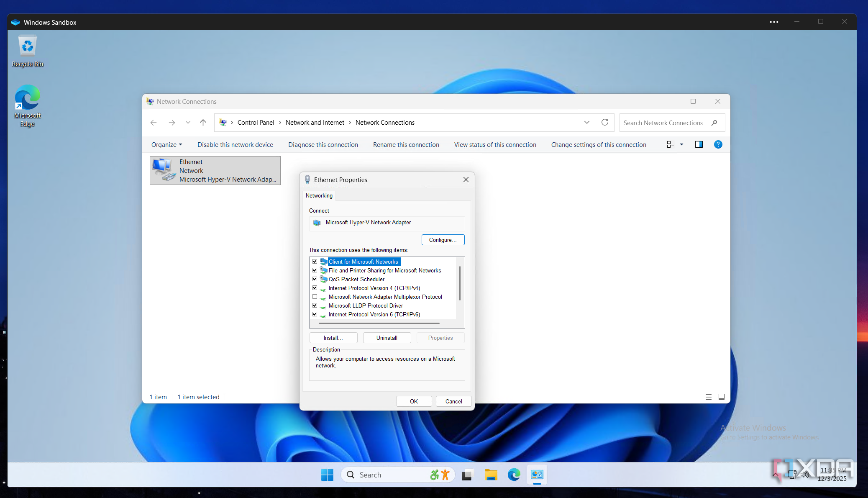The width and height of the screenshot is (868, 498).
Task: Select the Control Panel taskbar icon
Action: 537,475
